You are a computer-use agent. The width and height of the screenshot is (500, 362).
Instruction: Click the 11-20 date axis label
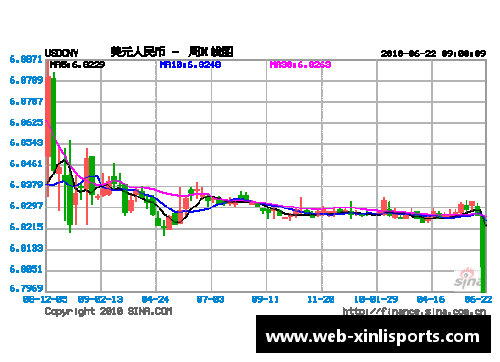320,299
